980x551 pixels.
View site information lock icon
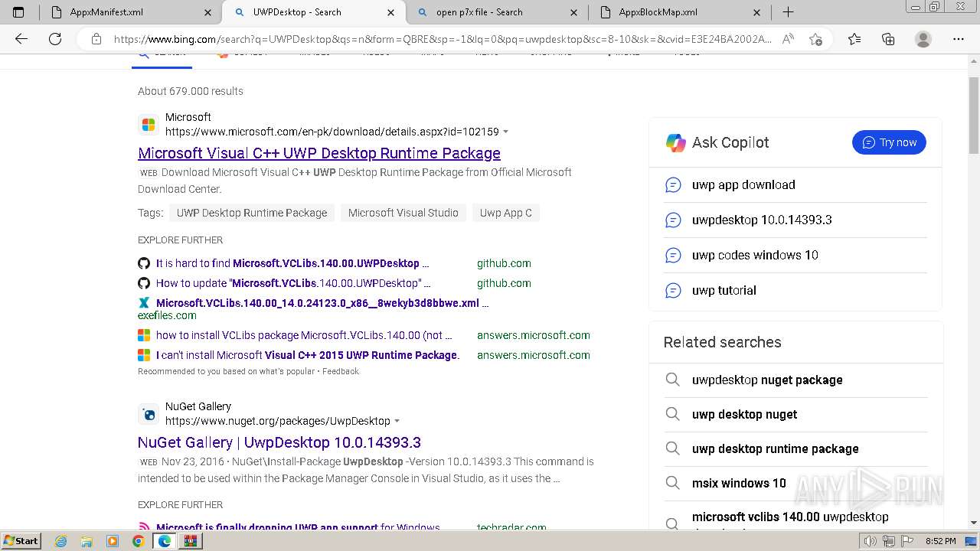(96, 39)
